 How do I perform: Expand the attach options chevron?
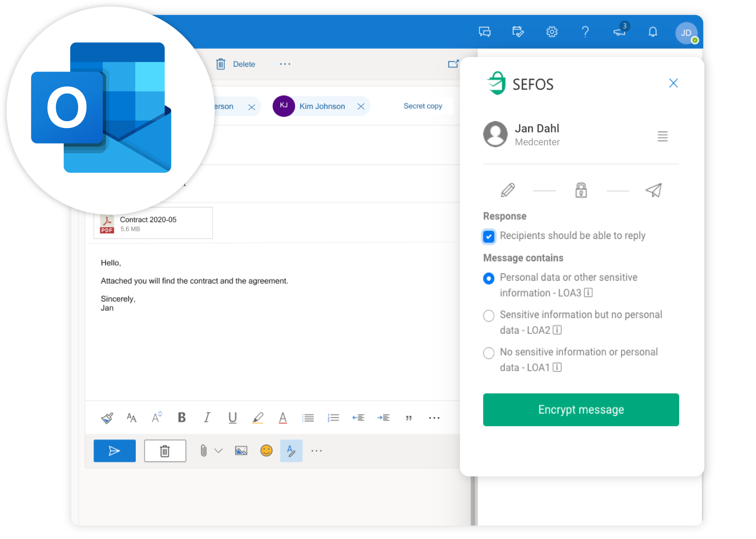click(219, 451)
